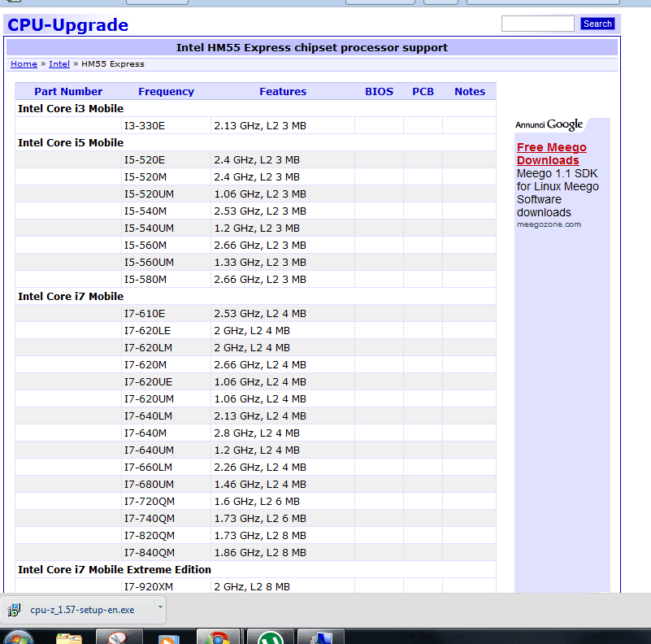
Task: Click the Notes column header
Action: click(470, 91)
